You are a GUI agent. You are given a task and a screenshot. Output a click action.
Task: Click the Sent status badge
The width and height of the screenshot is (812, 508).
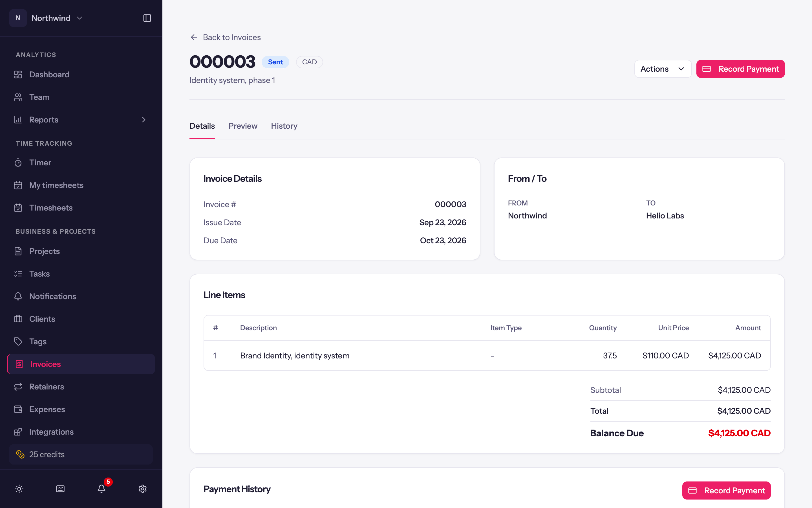coord(275,62)
